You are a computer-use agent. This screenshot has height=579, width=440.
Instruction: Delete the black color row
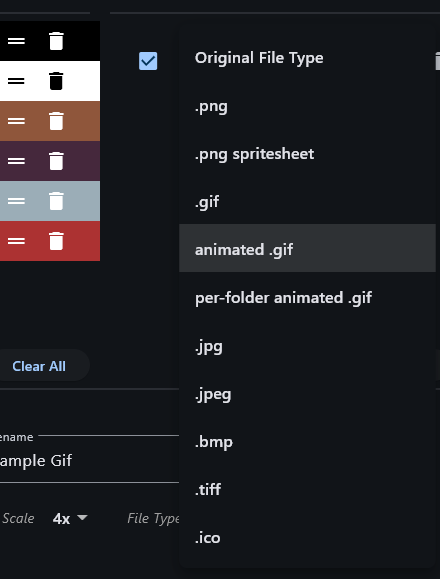(56, 41)
